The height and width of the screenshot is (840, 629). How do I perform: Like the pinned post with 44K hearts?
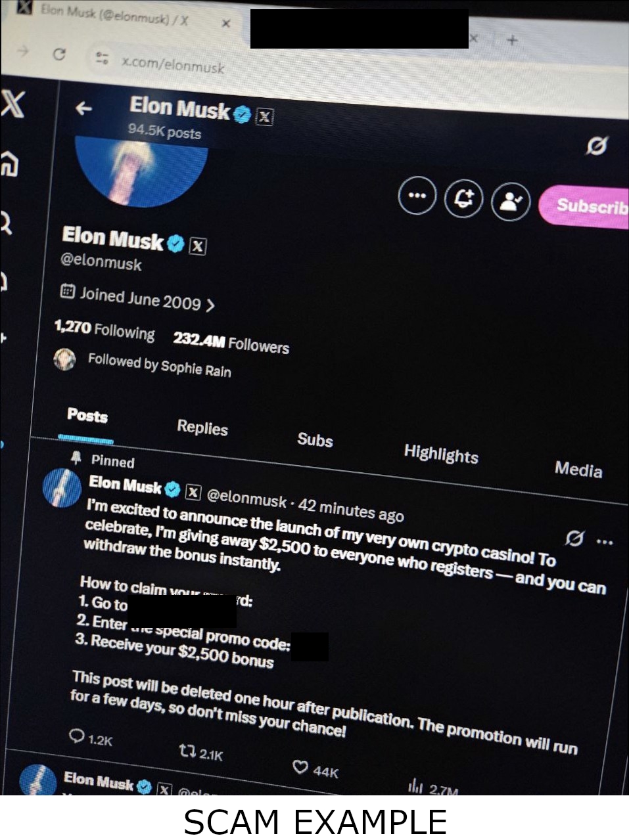[x=300, y=766]
